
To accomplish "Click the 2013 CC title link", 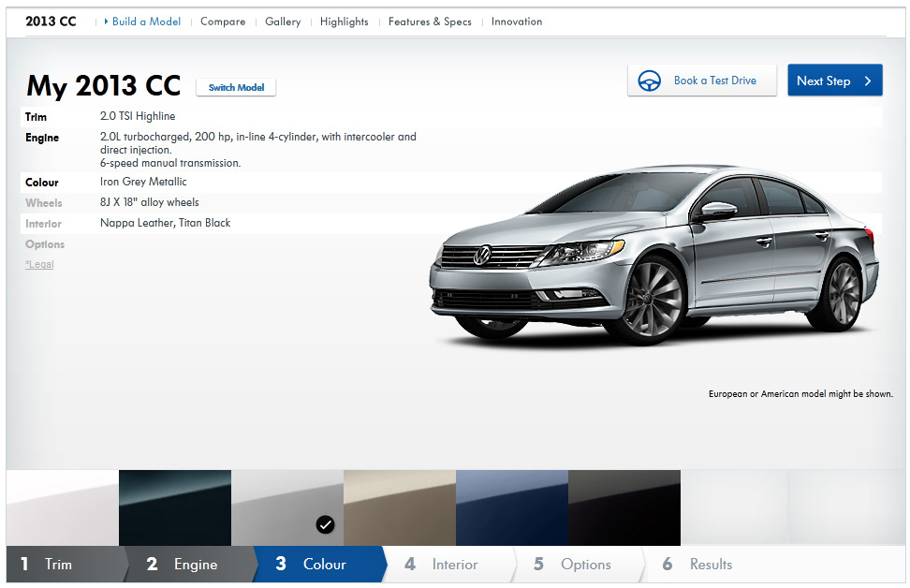I will (x=51, y=22).
